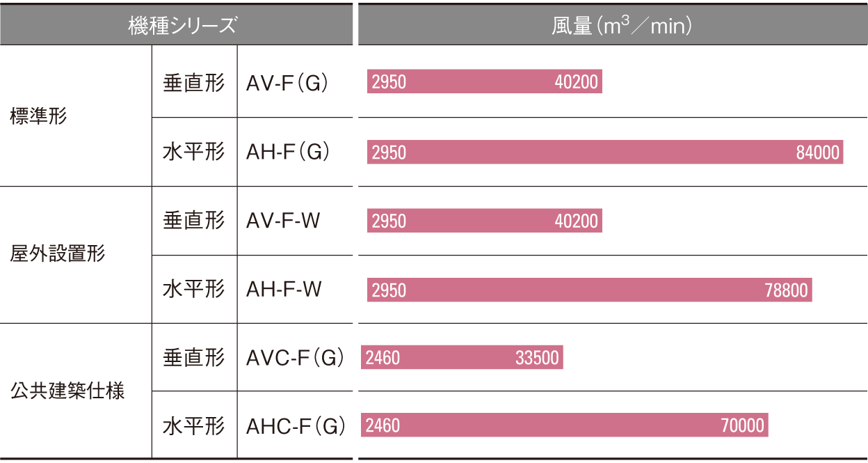The height and width of the screenshot is (463, 868).
Task: Click the bar ending at 84000
Action: pos(605,152)
